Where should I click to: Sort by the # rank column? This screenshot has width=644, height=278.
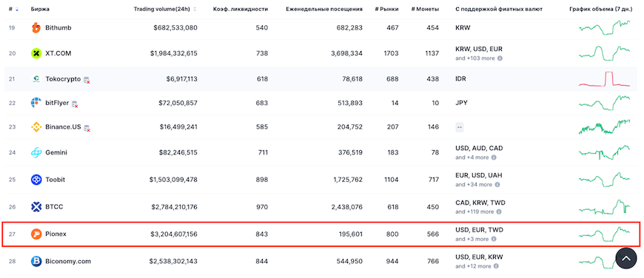(x=13, y=9)
